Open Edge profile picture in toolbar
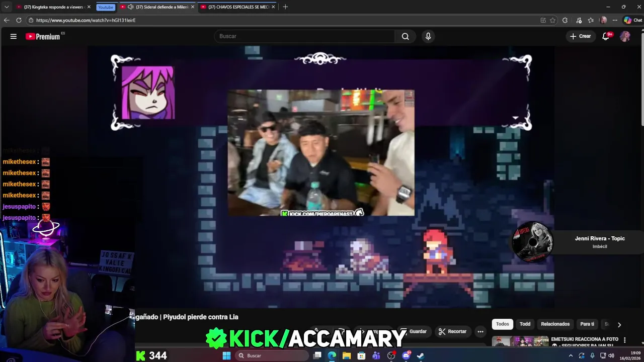Viewport: 644px width, 362px height. (603, 20)
